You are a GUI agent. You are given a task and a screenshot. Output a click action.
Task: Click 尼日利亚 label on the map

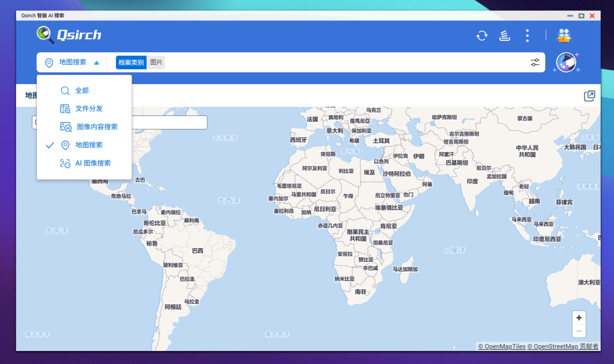point(325,209)
